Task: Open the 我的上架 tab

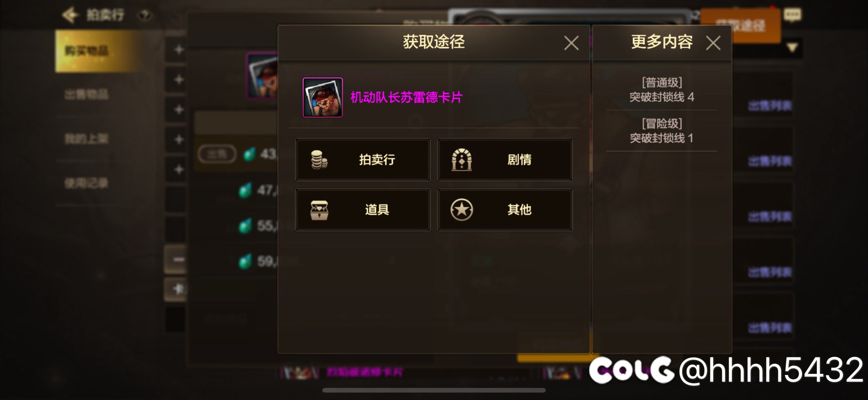Action: tap(86, 139)
